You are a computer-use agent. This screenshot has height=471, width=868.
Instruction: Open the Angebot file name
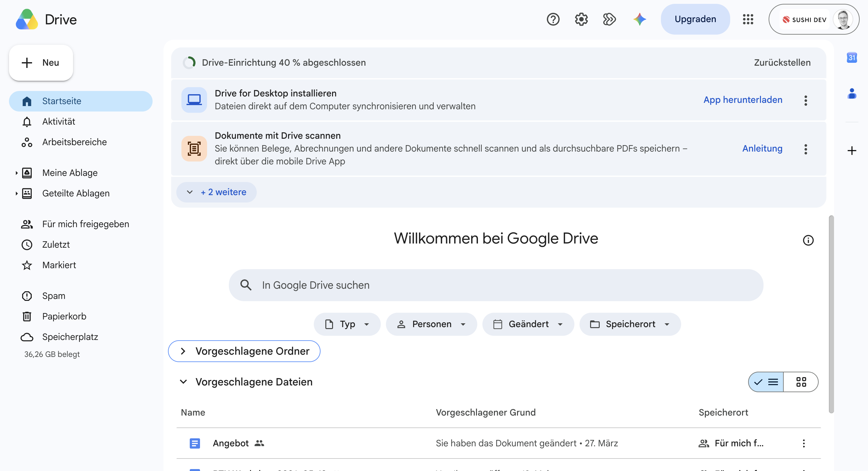pyautogui.click(x=230, y=443)
